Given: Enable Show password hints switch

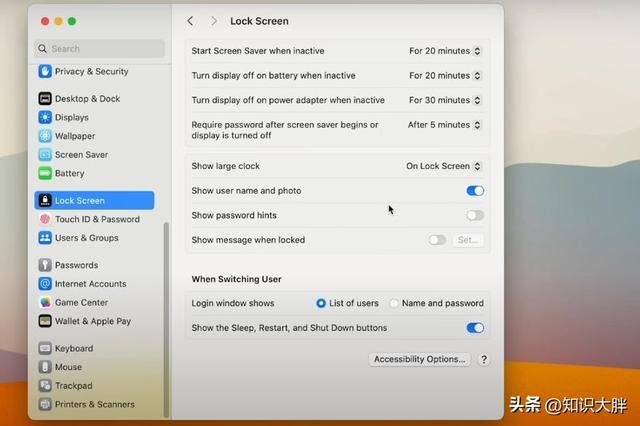Looking at the screenshot, I should (475, 215).
